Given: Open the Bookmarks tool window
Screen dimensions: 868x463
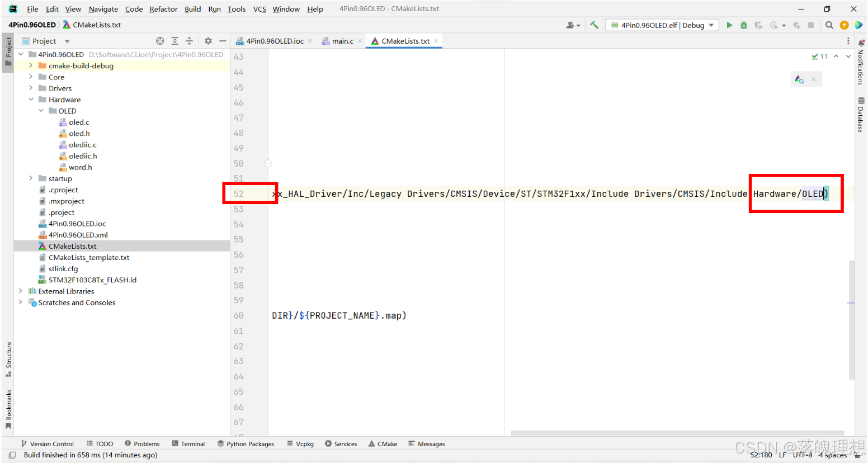Looking at the screenshot, I should point(8,409).
